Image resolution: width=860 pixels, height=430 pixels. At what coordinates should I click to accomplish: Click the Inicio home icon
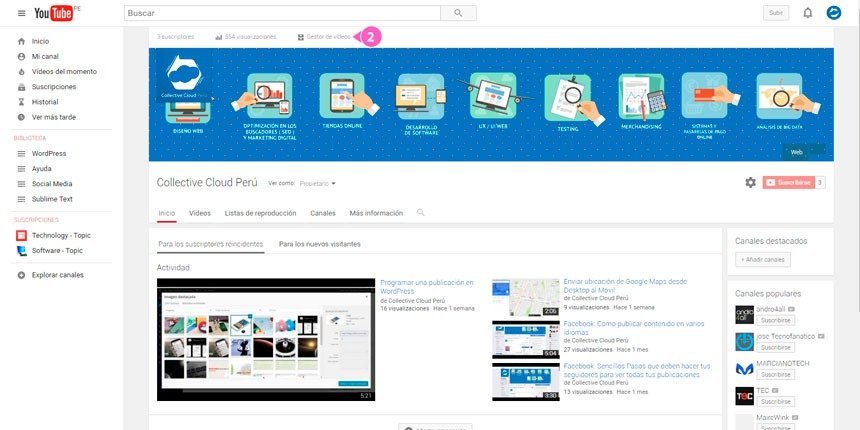[21, 41]
